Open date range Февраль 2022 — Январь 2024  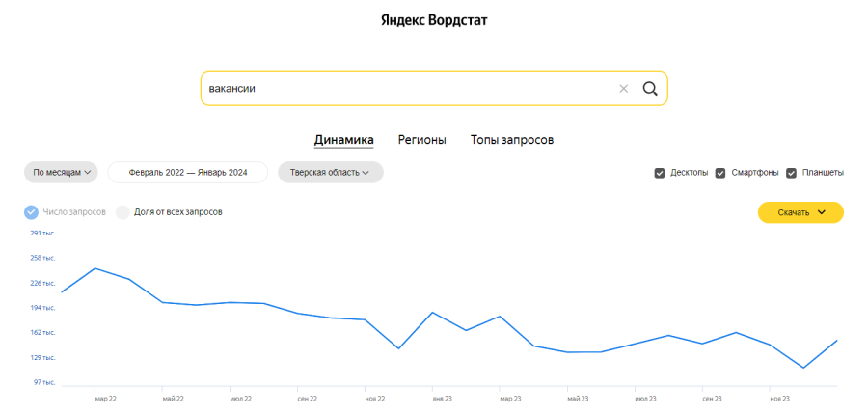click(188, 173)
